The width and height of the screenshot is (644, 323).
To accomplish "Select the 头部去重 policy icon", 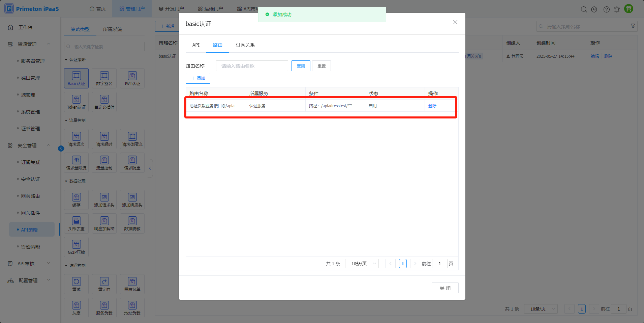I will point(76,223).
